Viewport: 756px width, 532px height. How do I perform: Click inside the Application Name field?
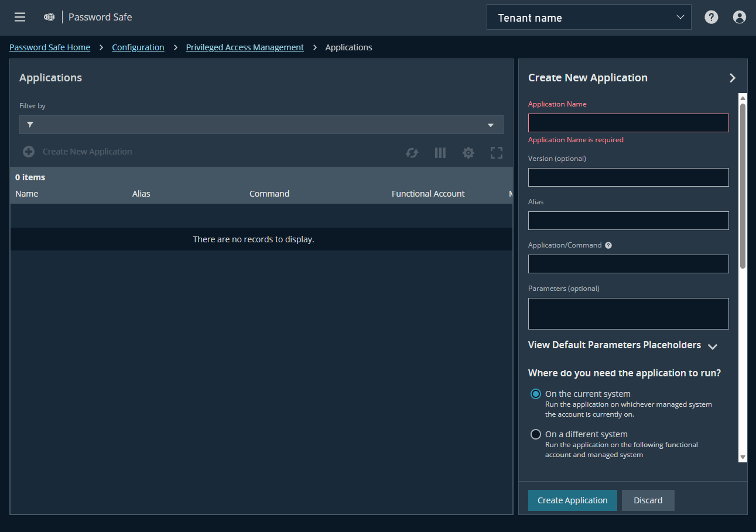(628, 122)
